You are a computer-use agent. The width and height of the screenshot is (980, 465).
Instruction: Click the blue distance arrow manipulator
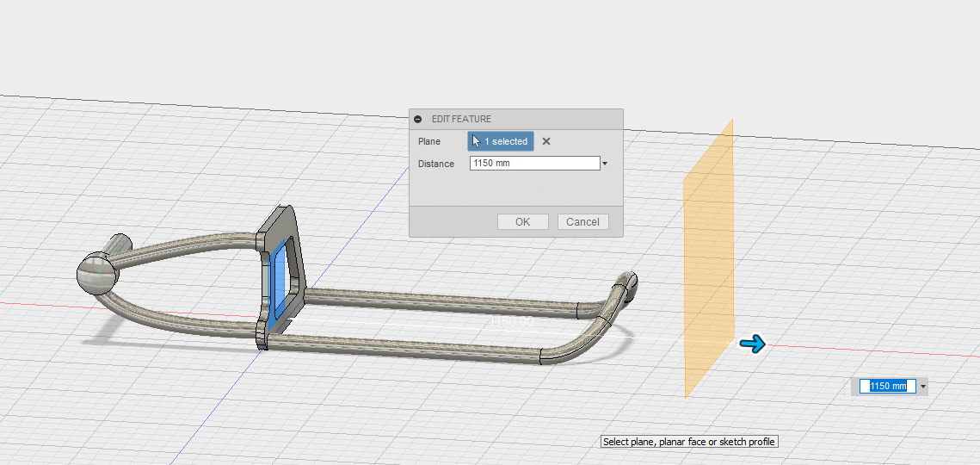pos(752,344)
